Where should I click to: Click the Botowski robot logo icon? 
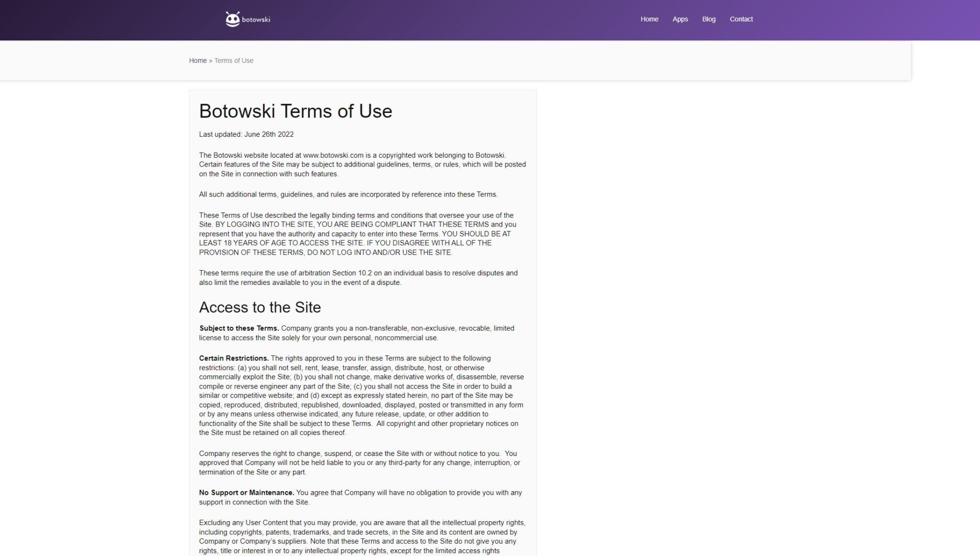(232, 19)
